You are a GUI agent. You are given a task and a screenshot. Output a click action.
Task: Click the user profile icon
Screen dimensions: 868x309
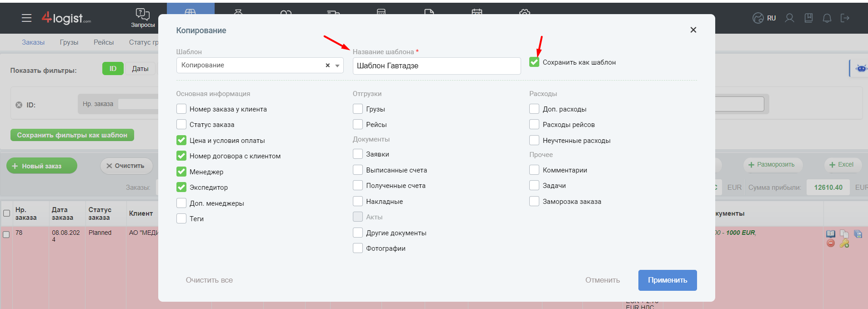coord(790,18)
